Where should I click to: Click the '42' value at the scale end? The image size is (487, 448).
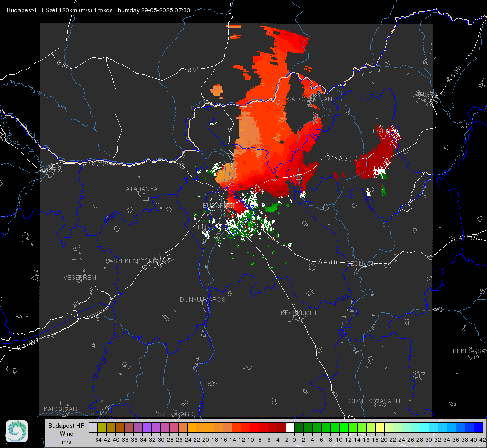pyautogui.click(x=483, y=440)
